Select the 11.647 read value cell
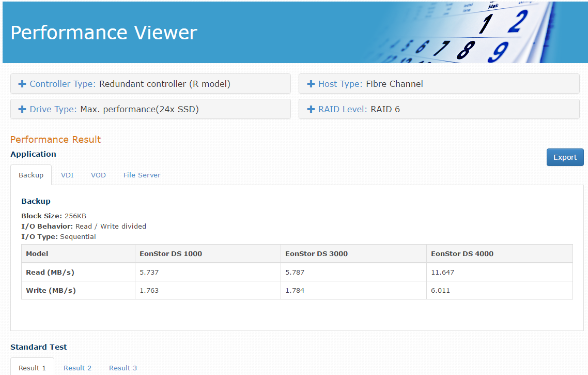 coord(500,272)
